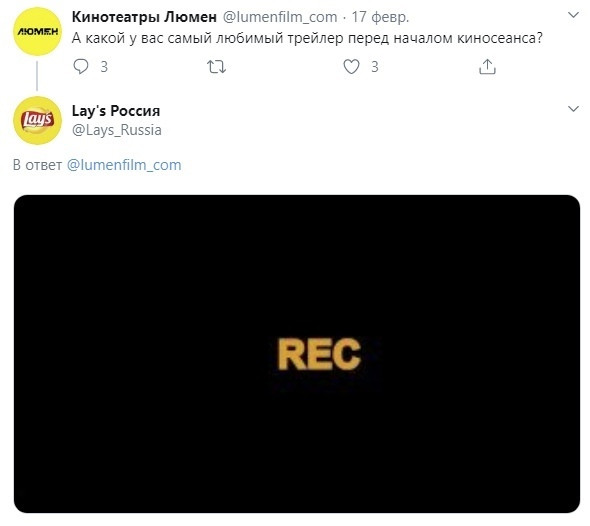590x526 pixels.
Task: Expand options chevron on Lay's Россия reply
Action: point(573,109)
